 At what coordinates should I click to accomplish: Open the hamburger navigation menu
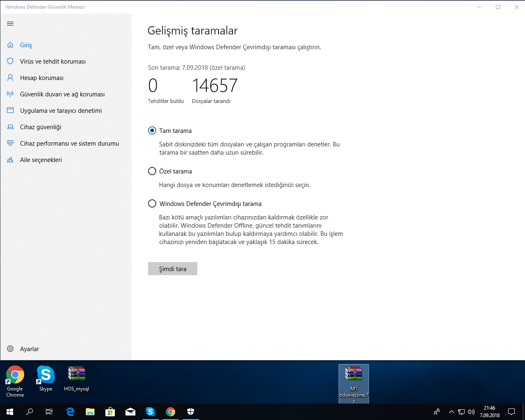click(x=10, y=24)
